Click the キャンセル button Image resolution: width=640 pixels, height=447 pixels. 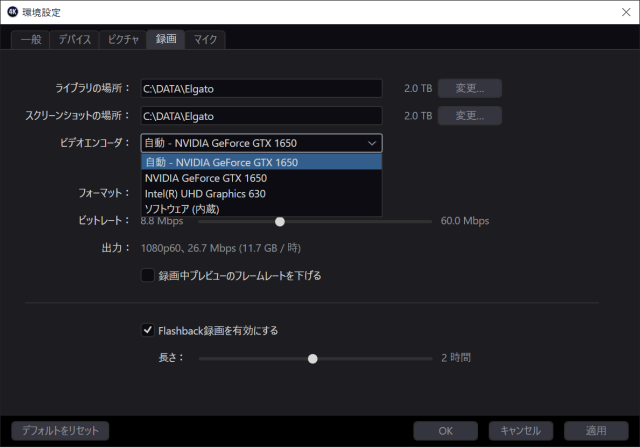(521, 431)
